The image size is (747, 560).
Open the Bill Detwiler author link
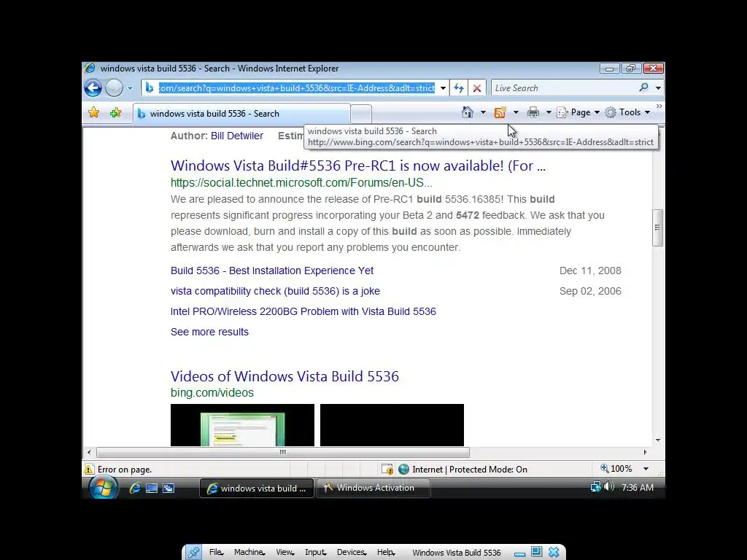[237, 136]
